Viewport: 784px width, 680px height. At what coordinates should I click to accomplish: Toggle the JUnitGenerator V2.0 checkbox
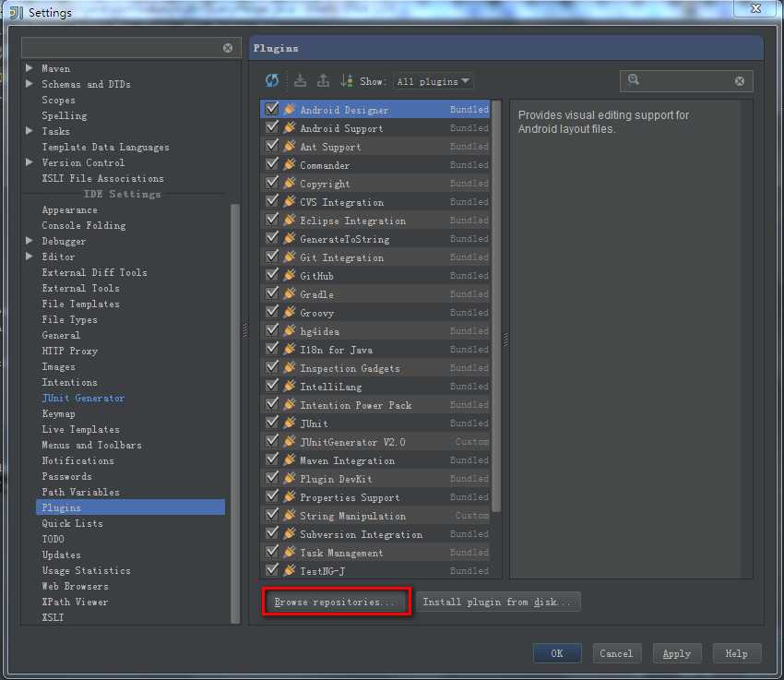pyautogui.click(x=272, y=440)
